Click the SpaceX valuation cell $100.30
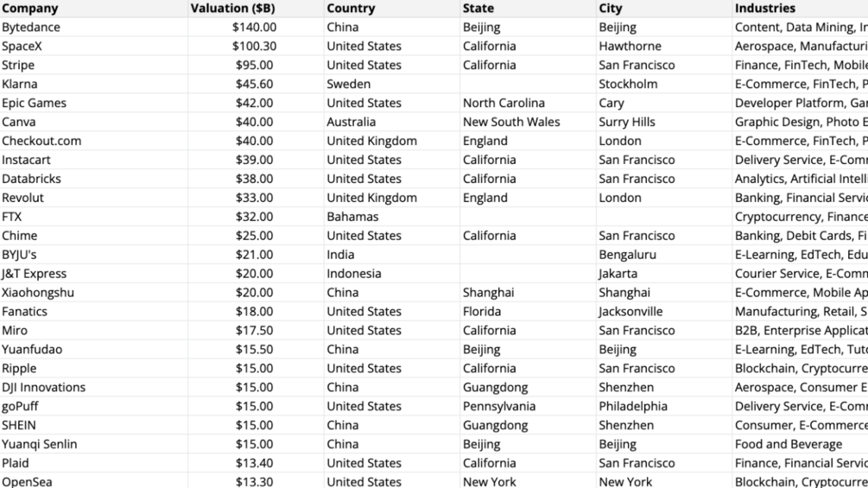 pos(256,46)
